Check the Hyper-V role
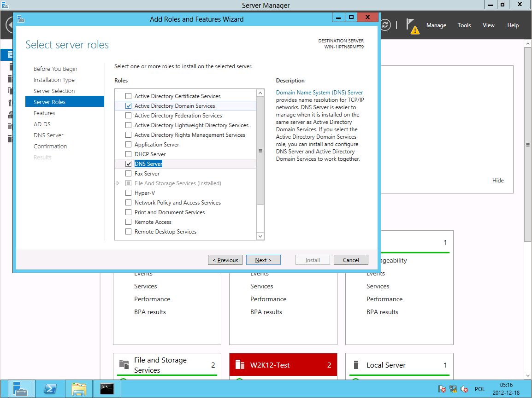This screenshot has height=398, width=532. point(128,193)
